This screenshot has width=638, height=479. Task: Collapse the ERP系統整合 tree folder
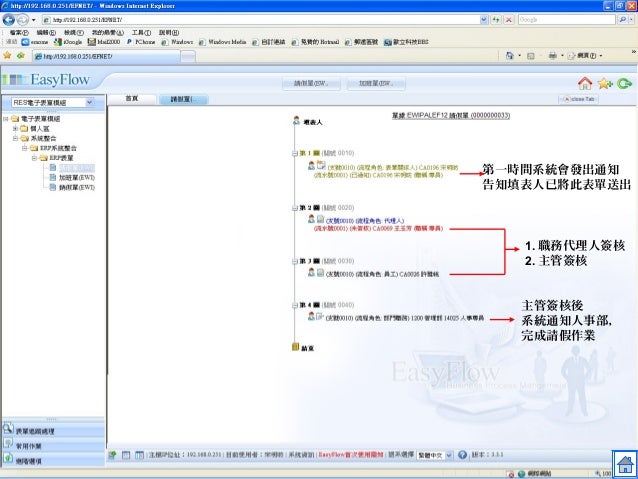tap(25, 148)
